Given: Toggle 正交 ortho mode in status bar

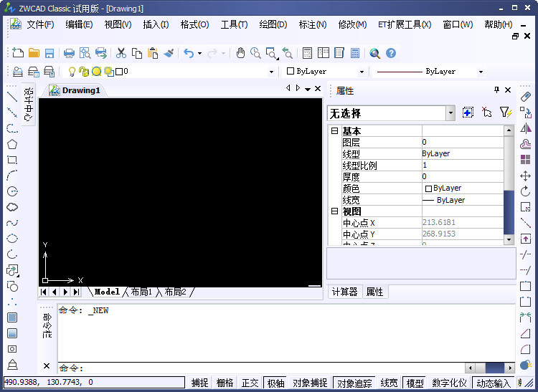Looking at the screenshot, I should coord(250,383).
